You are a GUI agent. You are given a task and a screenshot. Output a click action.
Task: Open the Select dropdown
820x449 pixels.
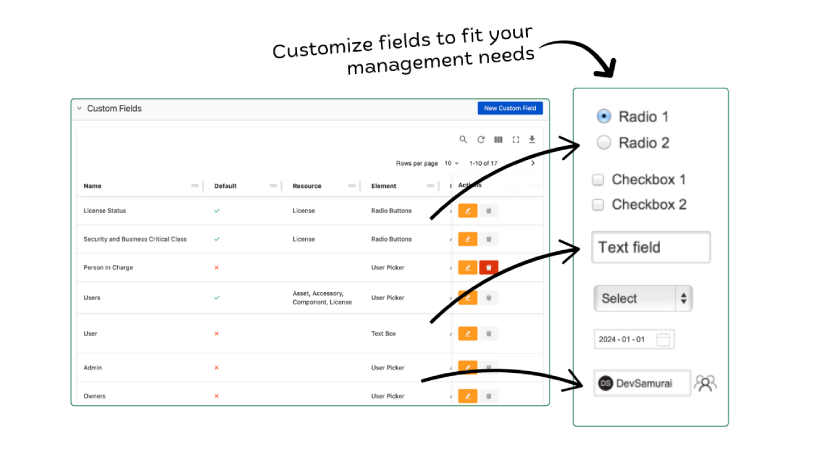[642, 298]
